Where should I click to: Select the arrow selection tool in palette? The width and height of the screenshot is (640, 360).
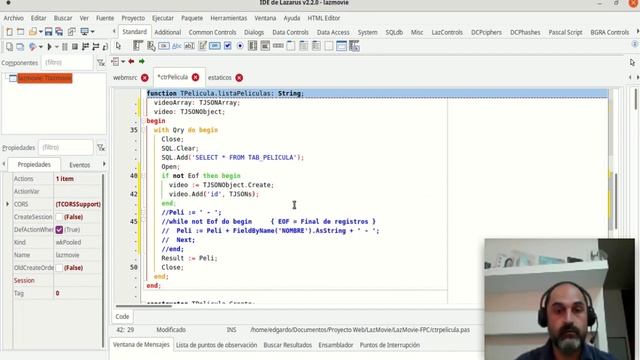pyautogui.click(x=118, y=46)
